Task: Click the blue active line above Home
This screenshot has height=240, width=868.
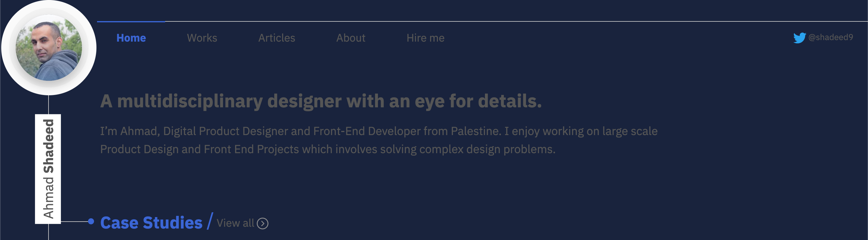Action: (x=131, y=22)
